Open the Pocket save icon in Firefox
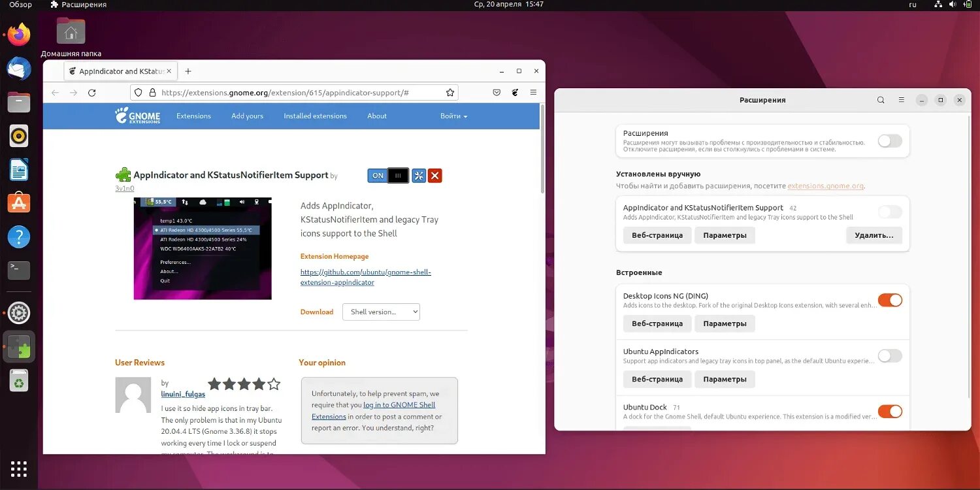 pos(497,93)
